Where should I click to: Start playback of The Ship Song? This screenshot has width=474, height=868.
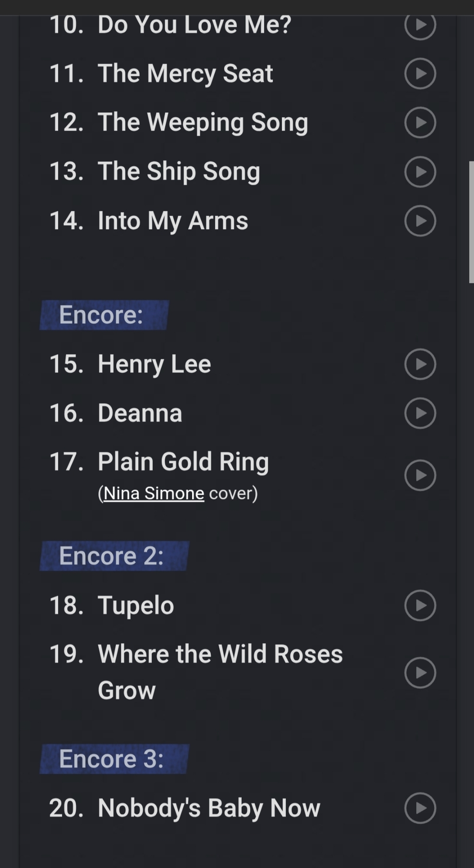[420, 171]
